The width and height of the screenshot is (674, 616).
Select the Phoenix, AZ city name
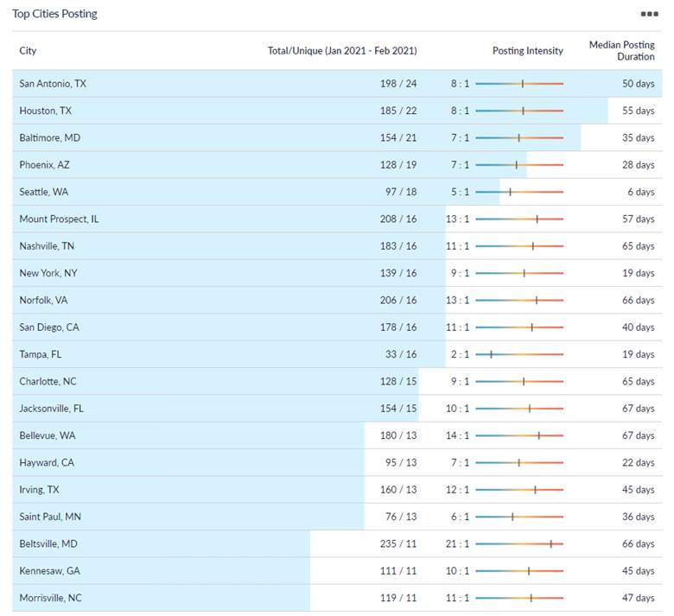point(44,165)
